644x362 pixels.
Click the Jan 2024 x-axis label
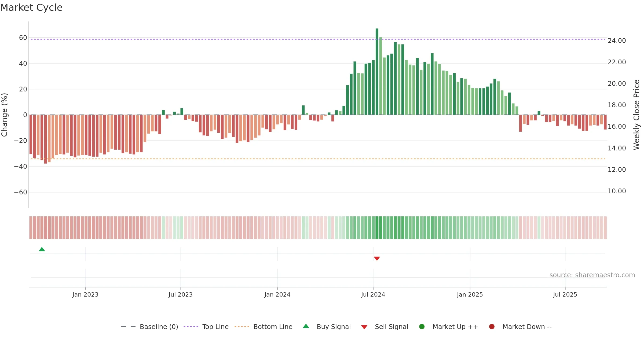pyautogui.click(x=277, y=295)
